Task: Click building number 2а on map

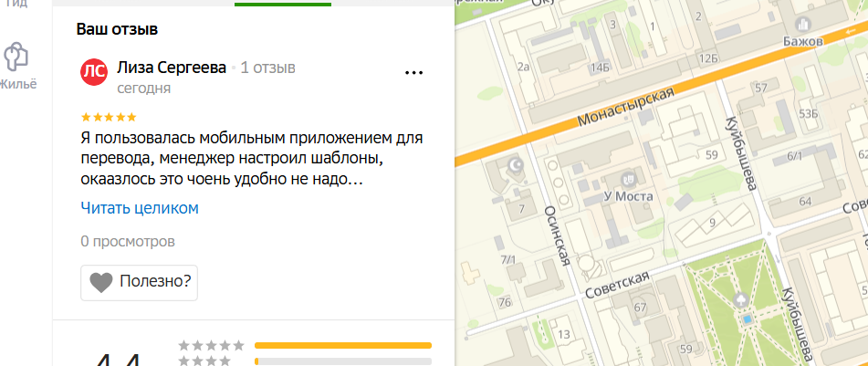Action: (524, 68)
